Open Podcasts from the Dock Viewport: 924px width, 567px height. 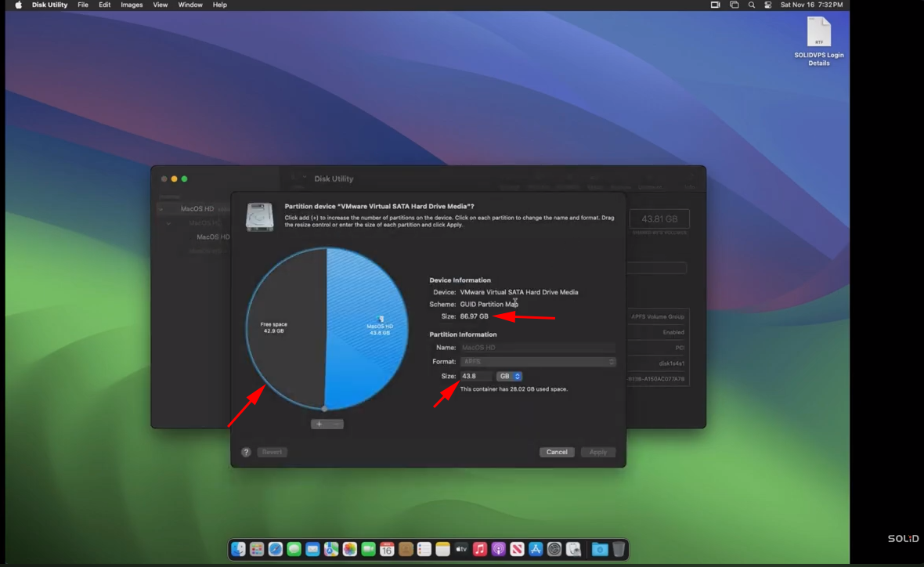pyautogui.click(x=499, y=549)
